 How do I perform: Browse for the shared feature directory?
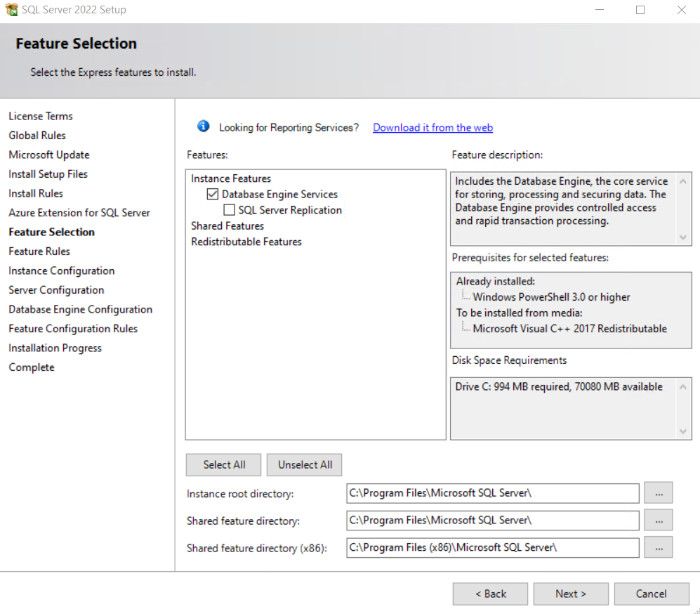pos(658,521)
